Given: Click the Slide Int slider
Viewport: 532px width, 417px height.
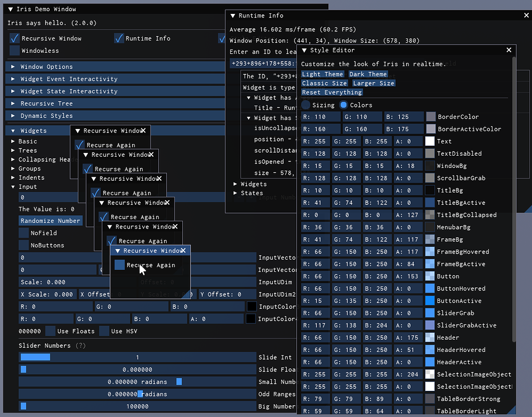Looking at the screenshot, I should coord(137,357).
